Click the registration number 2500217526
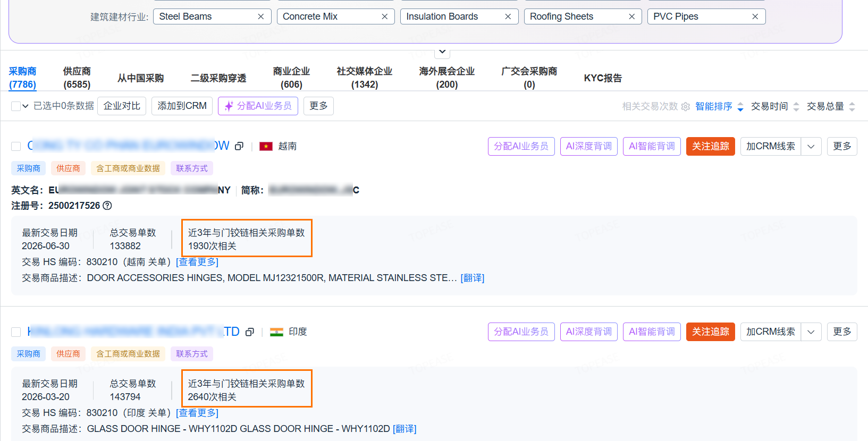Viewport: 868px width, 441px height. 74,206
